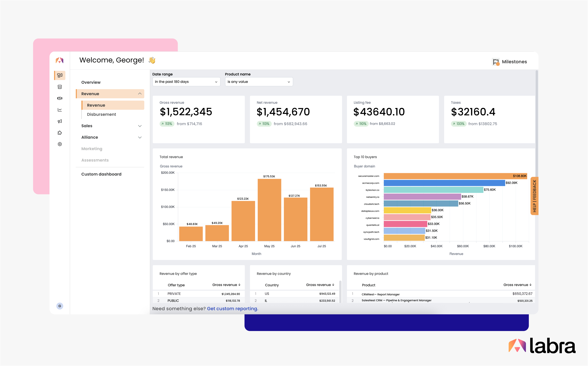Click the handshake co-sell icon in the sidebar
This screenshot has width=588, height=366.
tap(60, 98)
